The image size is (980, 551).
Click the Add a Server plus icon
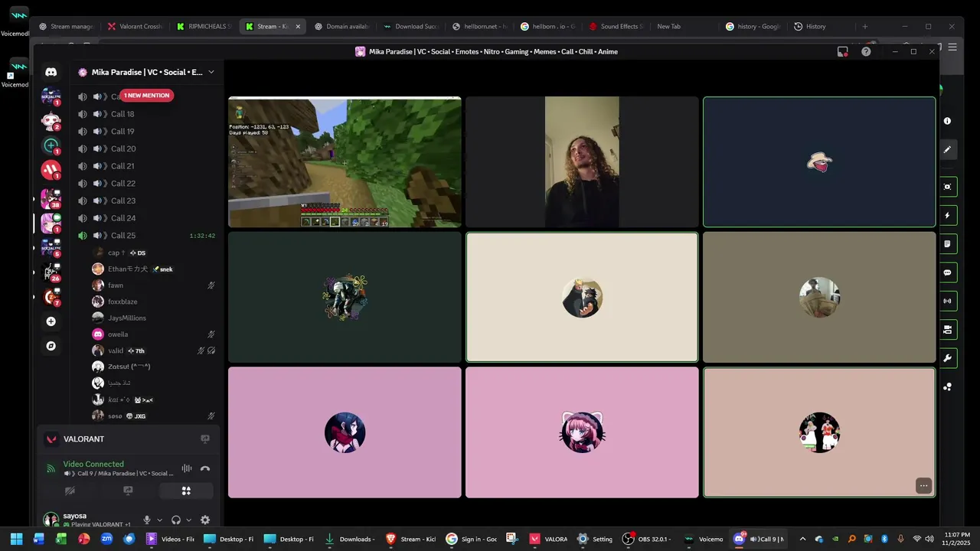coord(51,321)
